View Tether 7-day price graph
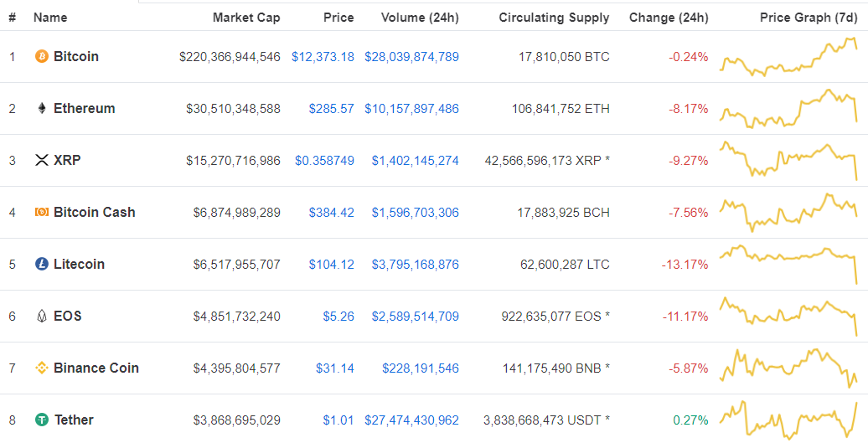Screen dimensions: 868x443 coord(788,419)
